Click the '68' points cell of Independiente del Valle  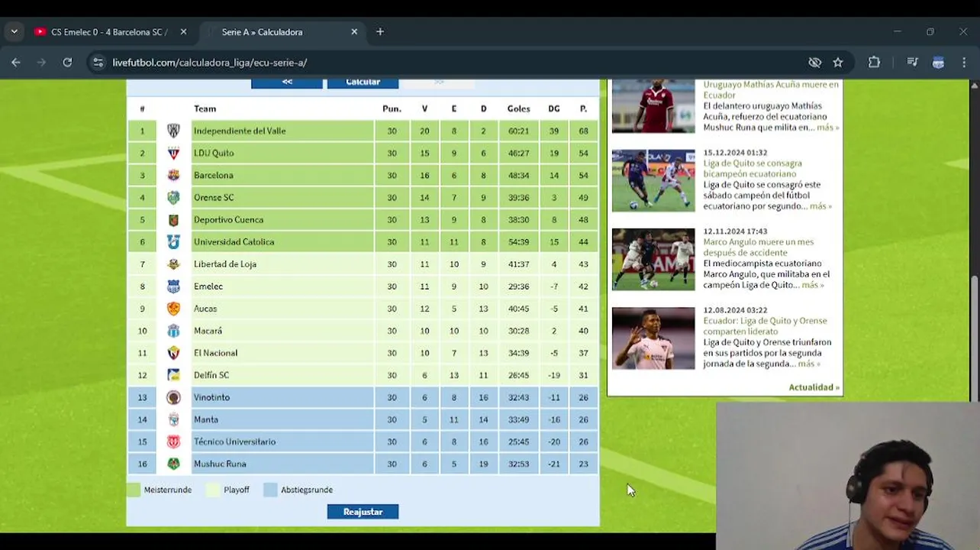pos(583,131)
